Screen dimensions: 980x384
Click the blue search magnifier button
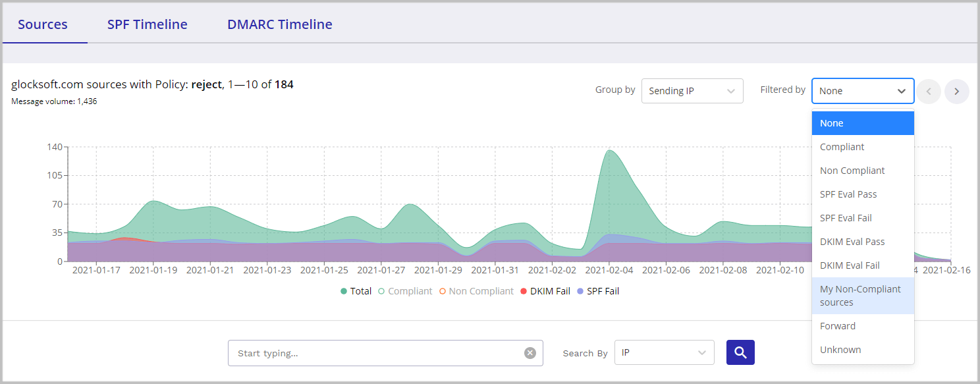click(740, 352)
